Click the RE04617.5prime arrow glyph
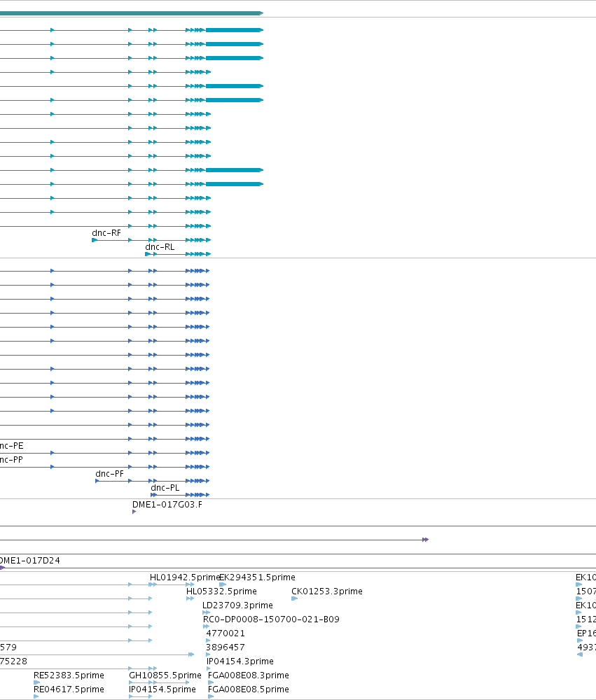 coord(36,696)
